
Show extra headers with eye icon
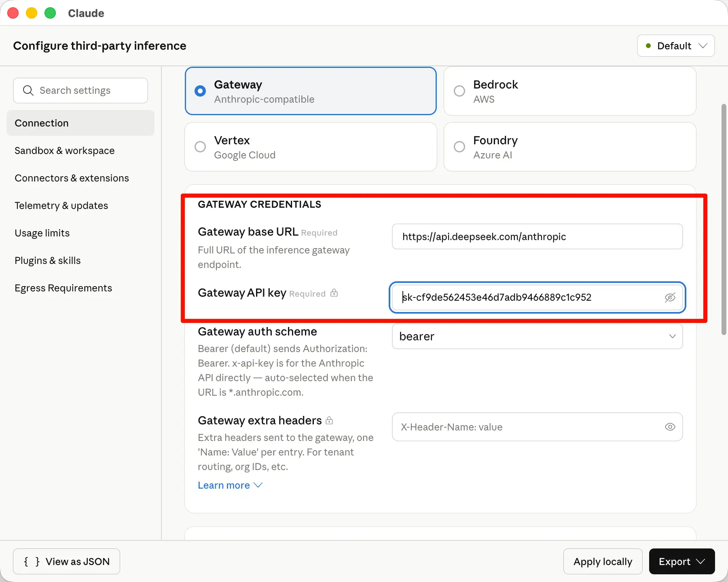(670, 427)
